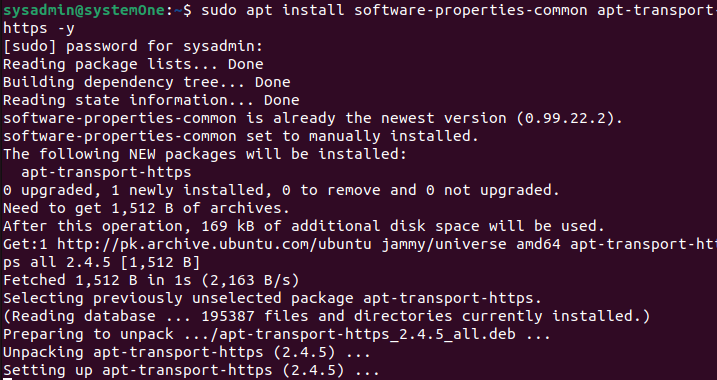Click the indented apt-transport-https package name
Screen dimensions: 717x380
click(106, 172)
